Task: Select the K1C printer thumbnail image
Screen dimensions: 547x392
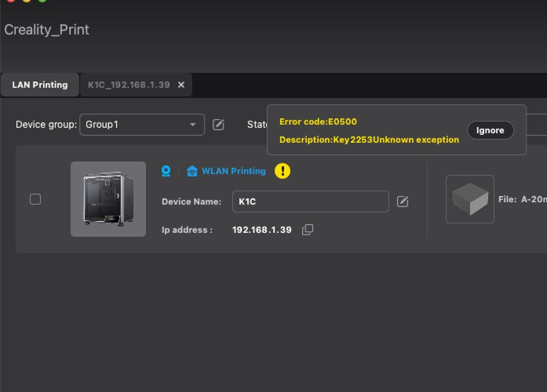Action: tap(108, 199)
